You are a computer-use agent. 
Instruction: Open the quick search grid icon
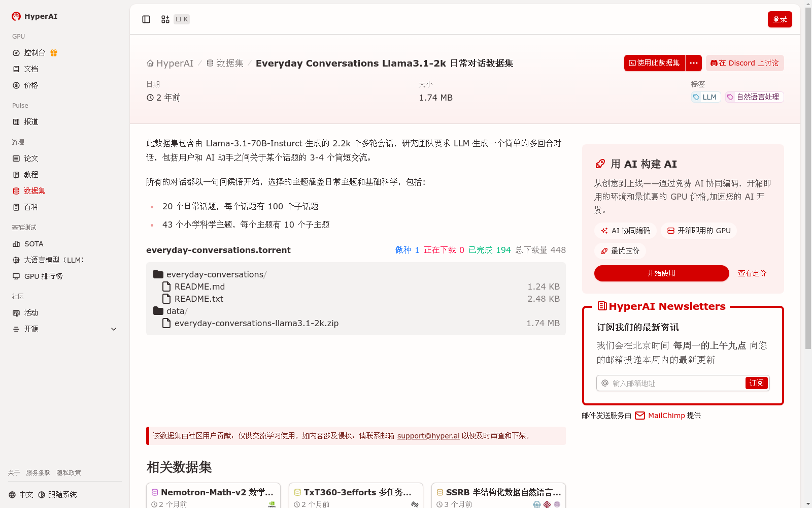tap(165, 19)
